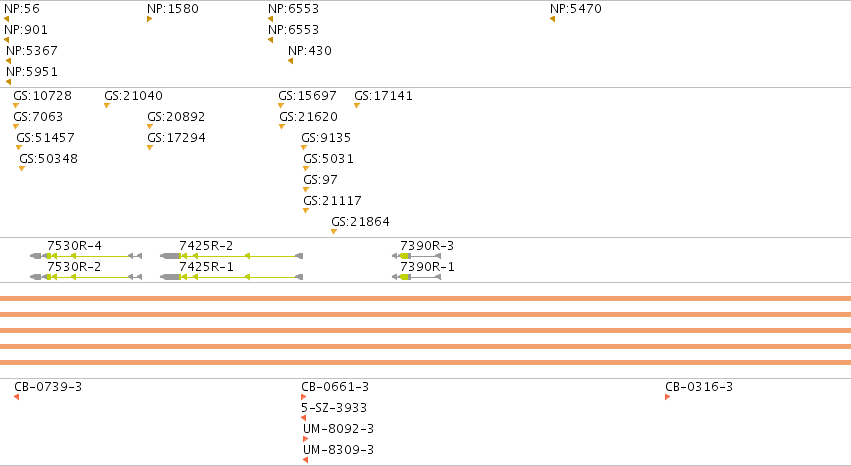Click the 7425R-1 gene model glyph
The width and height of the screenshot is (851, 466).
click(231, 277)
